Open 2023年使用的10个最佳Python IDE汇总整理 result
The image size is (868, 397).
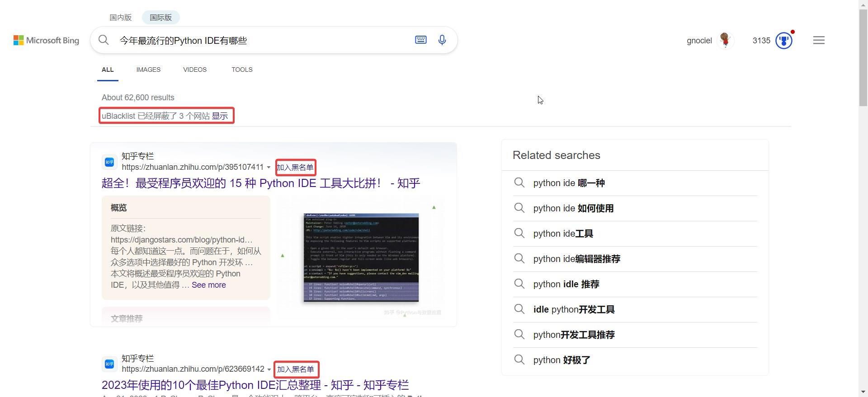(255, 385)
